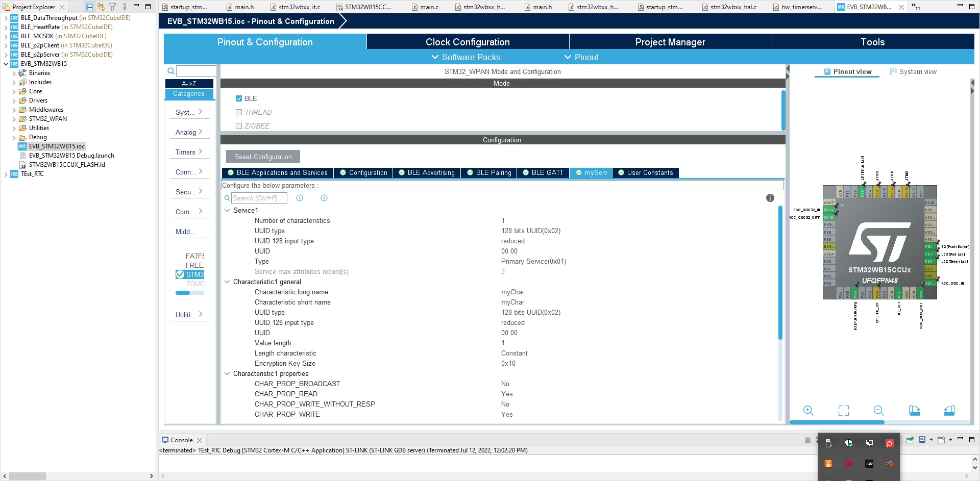Click the search magnifier in categories panel
Screen dimensions: 980x481
click(171, 71)
